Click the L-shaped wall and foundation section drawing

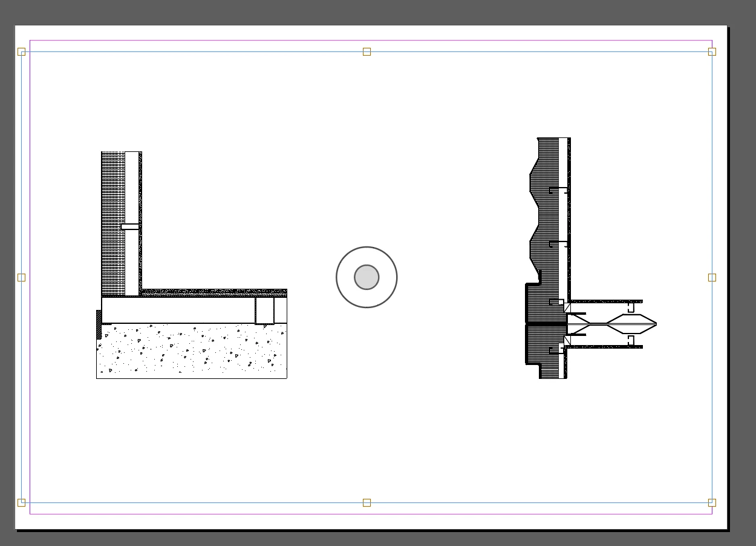192,265
